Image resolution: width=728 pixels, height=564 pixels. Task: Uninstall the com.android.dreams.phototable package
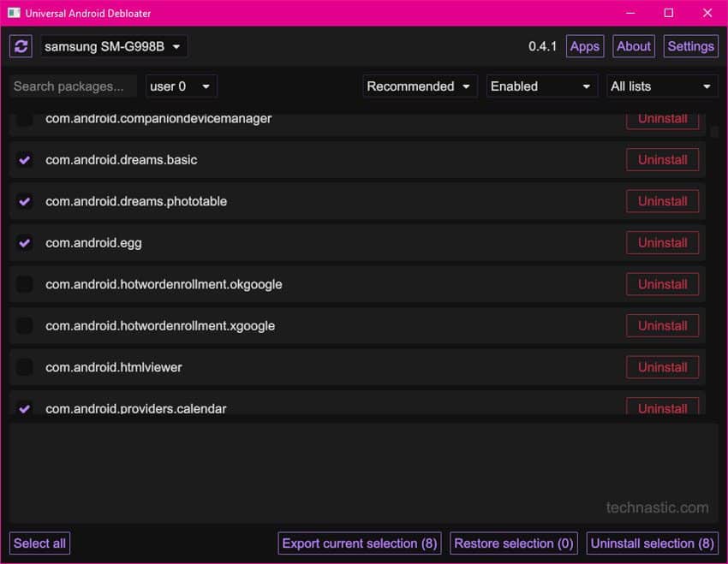[x=662, y=201]
